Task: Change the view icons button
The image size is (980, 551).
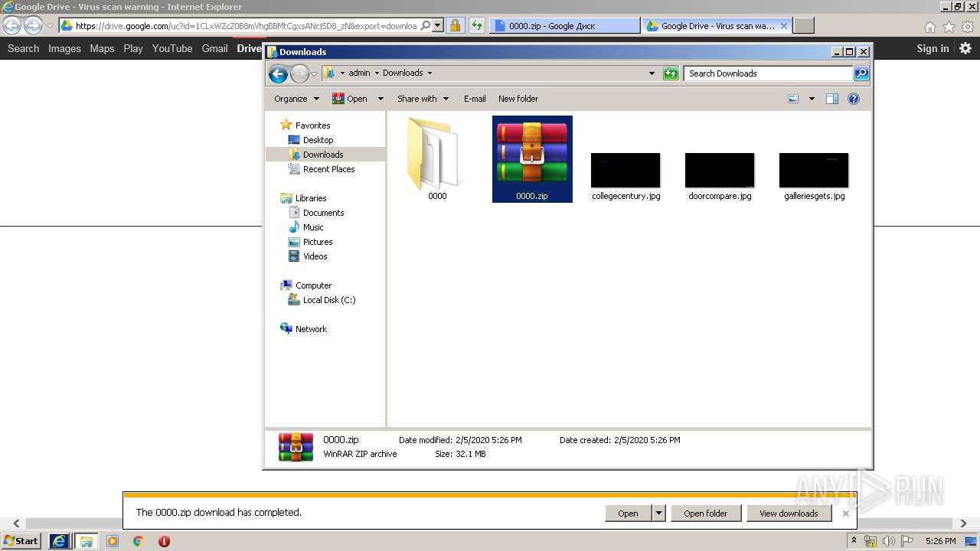Action: point(793,99)
